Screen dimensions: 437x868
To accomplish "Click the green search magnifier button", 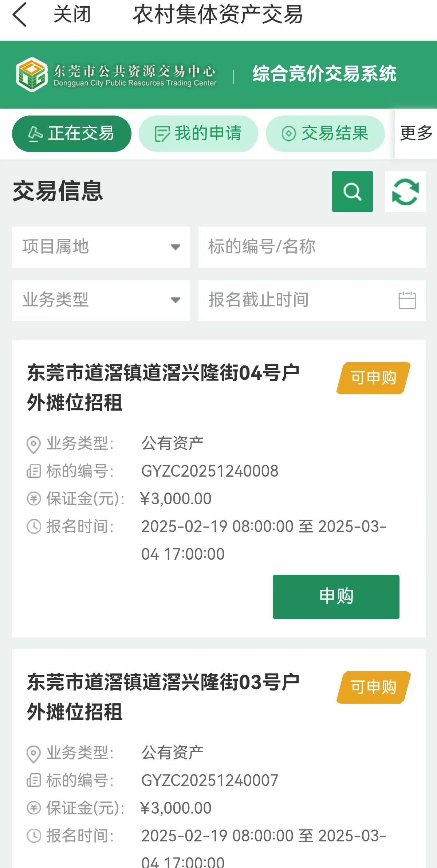I will (352, 192).
